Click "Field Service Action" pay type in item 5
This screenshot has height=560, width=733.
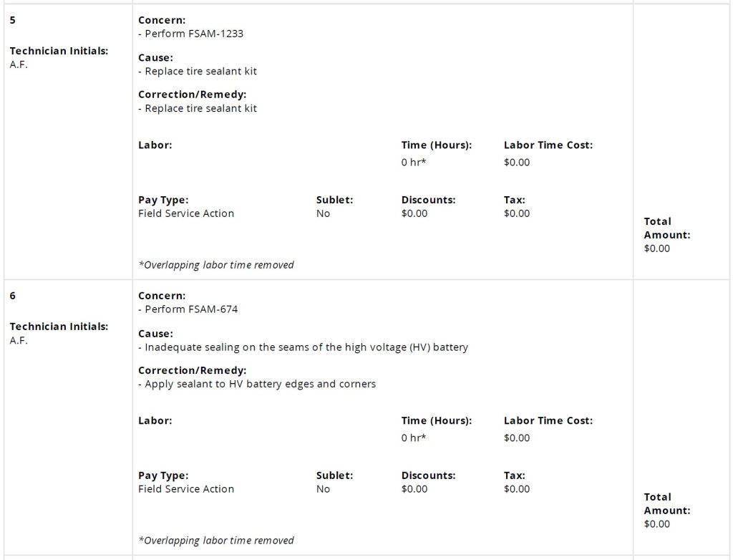(186, 213)
